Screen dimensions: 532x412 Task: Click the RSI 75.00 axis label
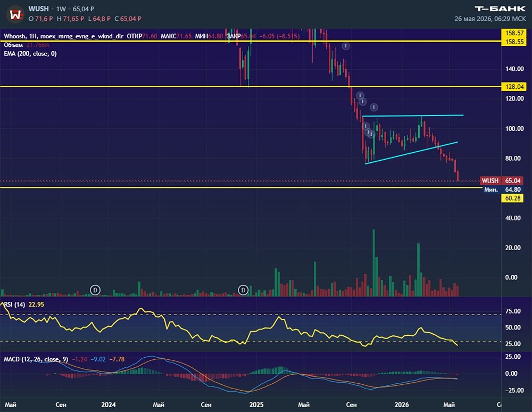(513, 311)
